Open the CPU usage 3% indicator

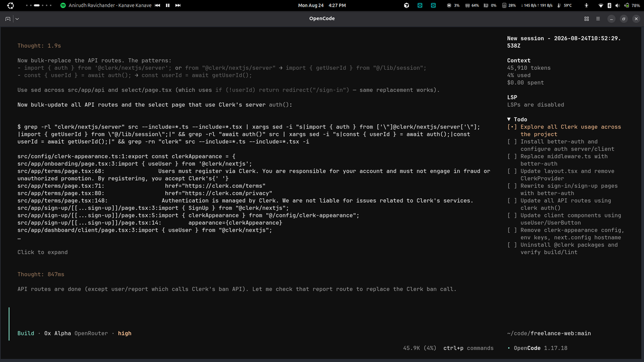coord(453,5)
